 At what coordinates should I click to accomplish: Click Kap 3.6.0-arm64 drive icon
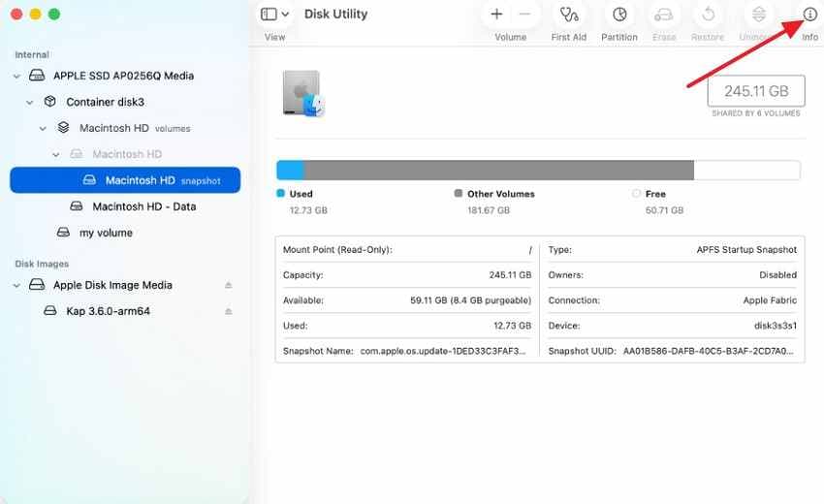49,310
